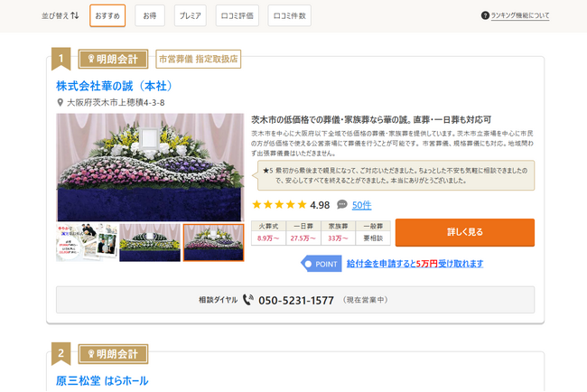Open the 50件 reviews link
Viewport: 587px width, 392px height.
(x=361, y=205)
